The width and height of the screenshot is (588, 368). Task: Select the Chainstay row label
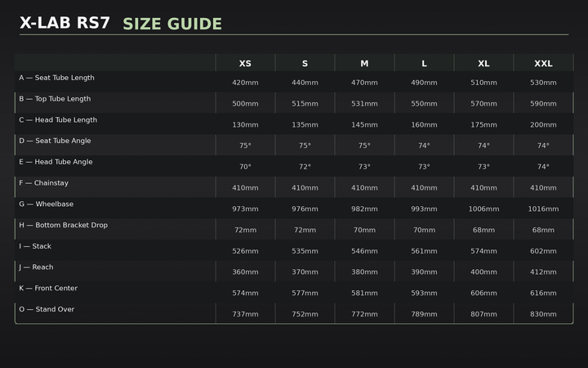click(44, 183)
